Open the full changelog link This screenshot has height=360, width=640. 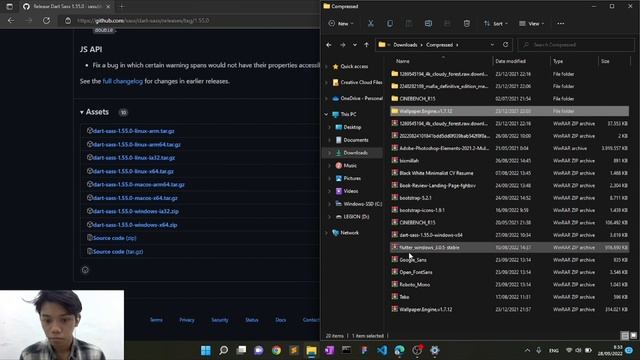123,81
